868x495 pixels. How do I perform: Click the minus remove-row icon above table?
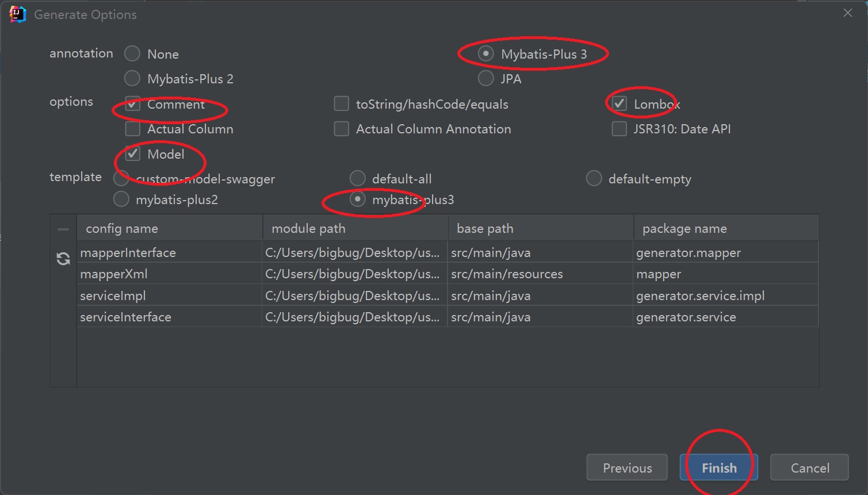pyautogui.click(x=63, y=229)
